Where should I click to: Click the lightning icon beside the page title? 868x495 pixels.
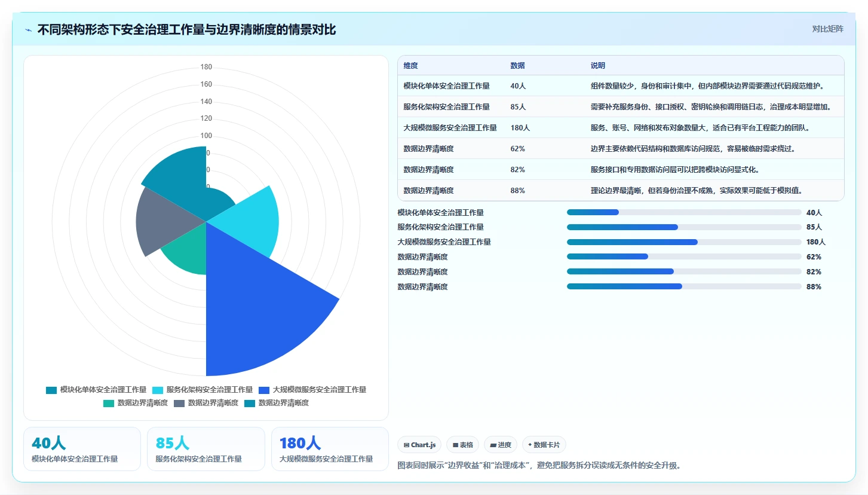pyautogui.click(x=29, y=29)
